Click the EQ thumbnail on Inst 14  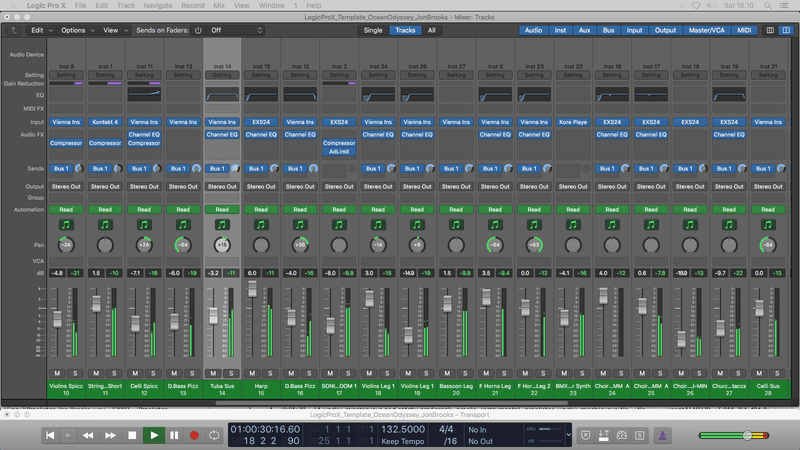point(222,94)
